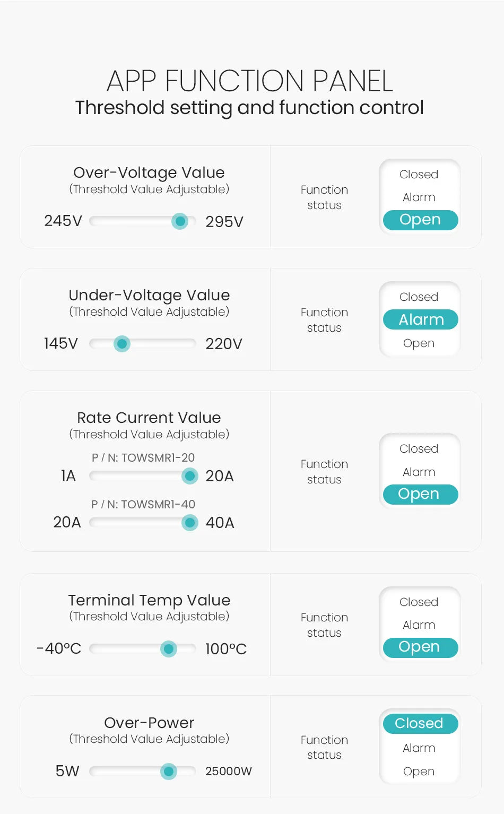Click the highlighted Closed option for Over-Power
Screen dimensions: 504x814
(420, 723)
